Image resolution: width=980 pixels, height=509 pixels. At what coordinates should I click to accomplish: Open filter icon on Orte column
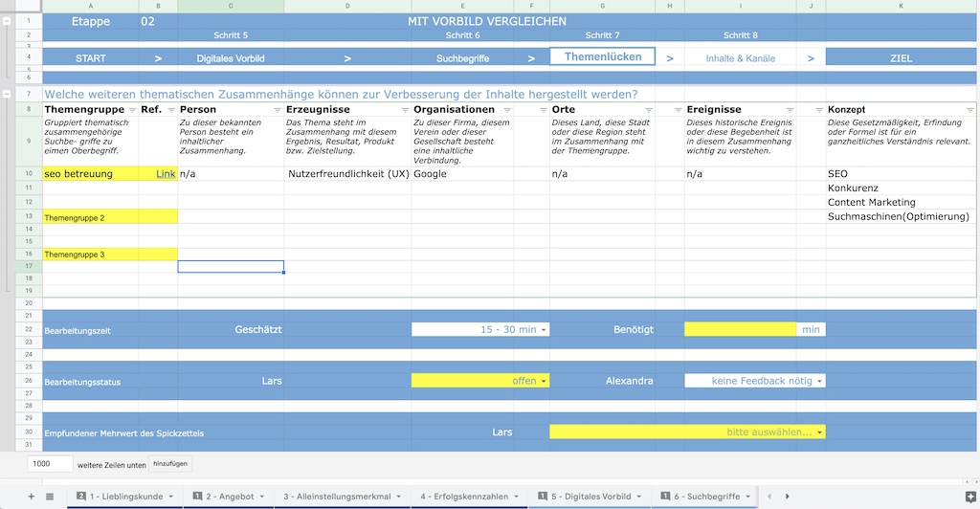click(x=649, y=110)
